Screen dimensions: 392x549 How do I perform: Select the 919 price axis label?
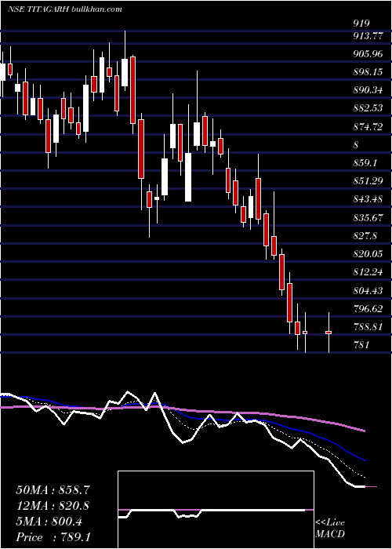coord(361,24)
